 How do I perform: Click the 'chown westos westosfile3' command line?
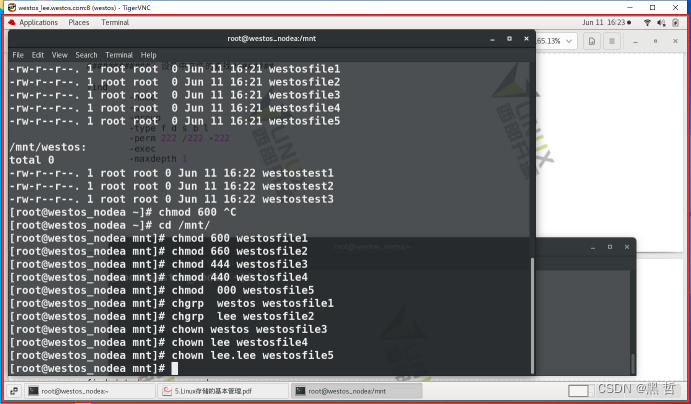tap(168, 330)
